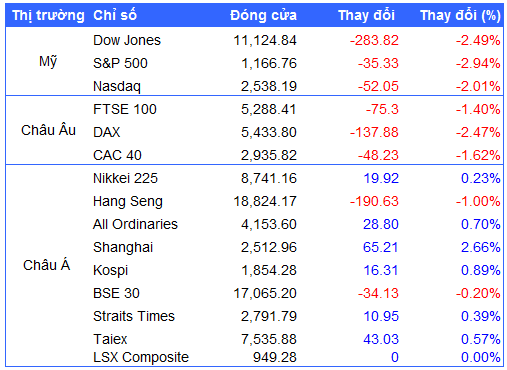Click the Dow Jones index name

point(127,40)
